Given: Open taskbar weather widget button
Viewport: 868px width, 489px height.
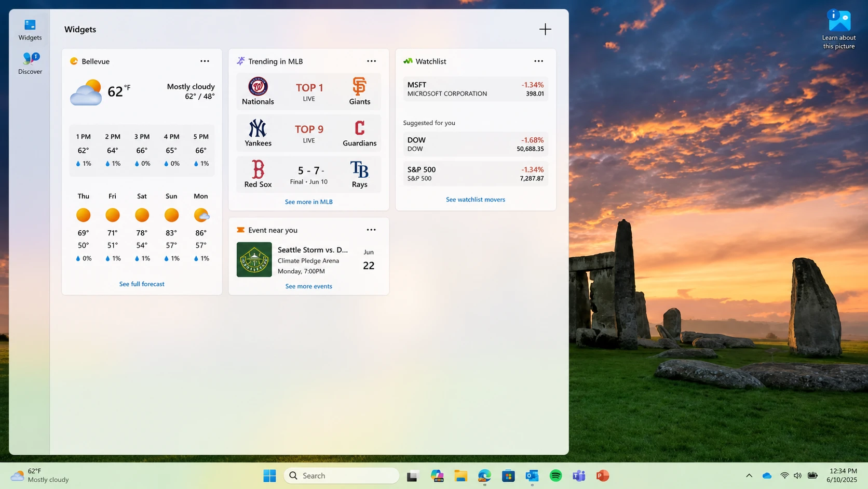Looking at the screenshot, I should 40,475.
